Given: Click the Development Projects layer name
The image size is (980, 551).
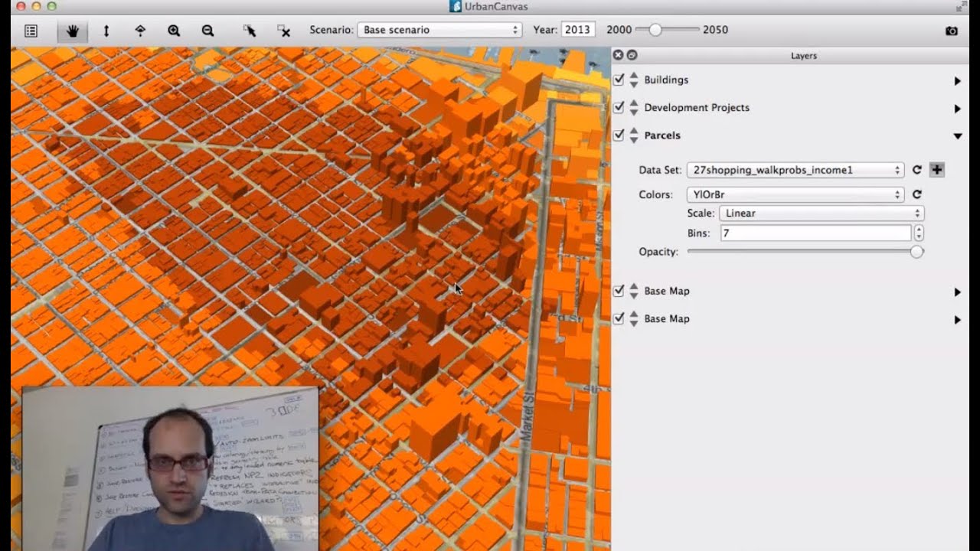Looking at the screenshot, I should (x=697, y=107).
